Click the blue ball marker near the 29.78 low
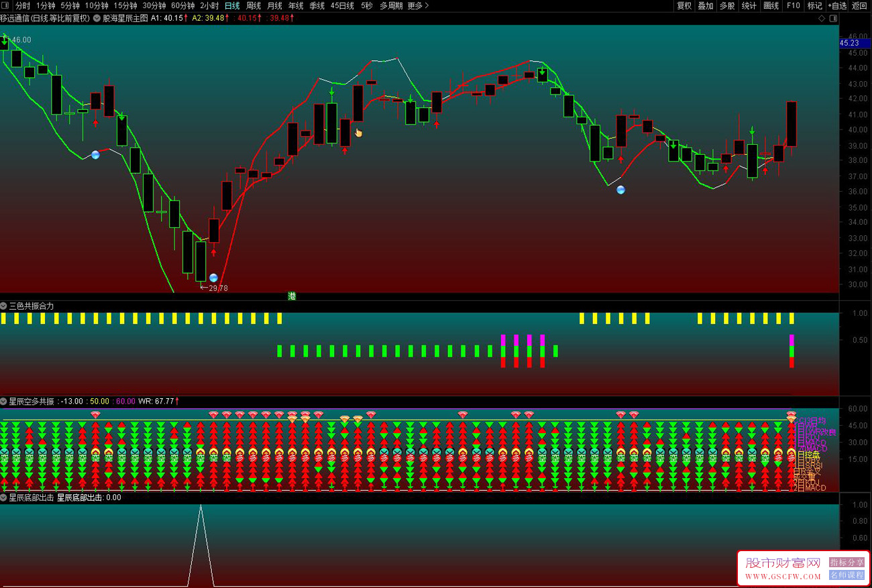The height and width of the screenshot is (588, 872). pyautogui.click(x=213, y=278)
